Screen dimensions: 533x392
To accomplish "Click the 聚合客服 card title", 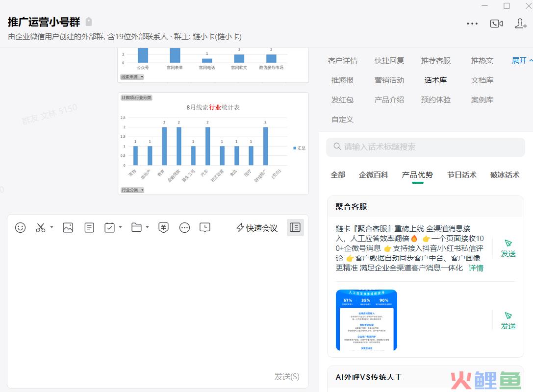I will 351,206.
